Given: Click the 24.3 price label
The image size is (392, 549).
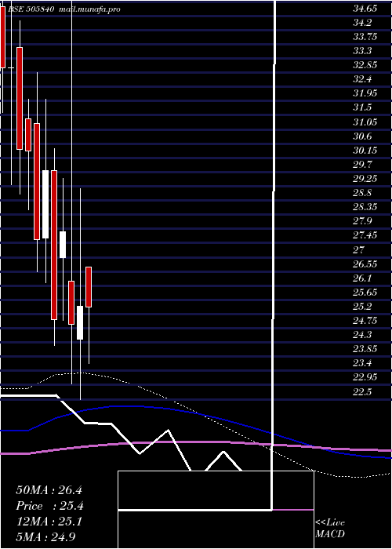Looking at the screenshot, I should (362, 335).
